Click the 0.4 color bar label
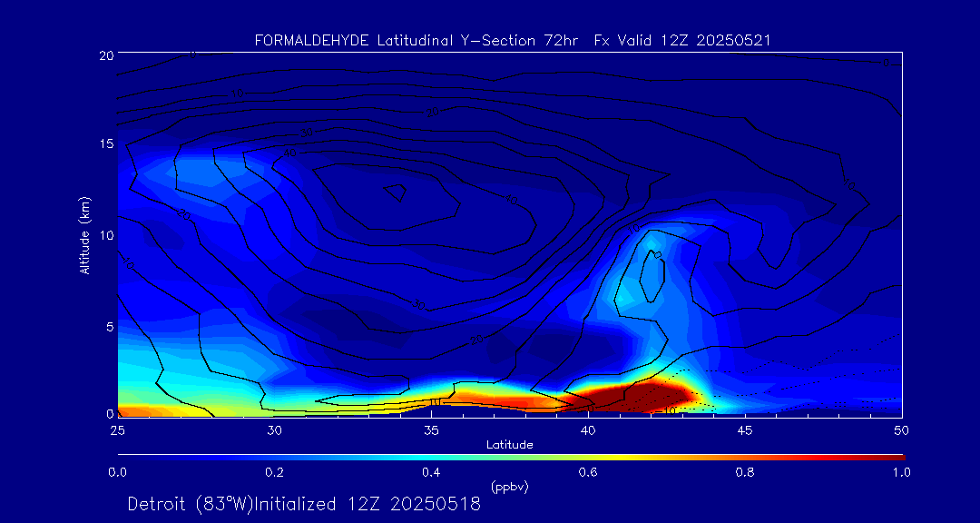The width and height of the screenshot is (980, 523). tap(432, 472)
